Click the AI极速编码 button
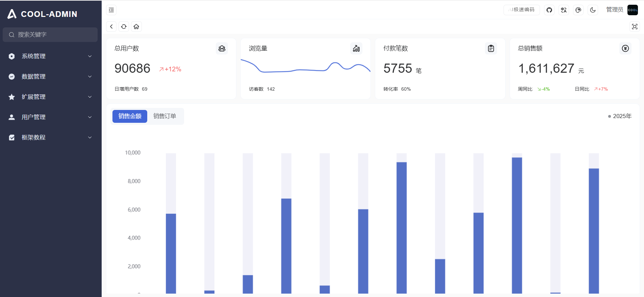 (x=521, y=10)
